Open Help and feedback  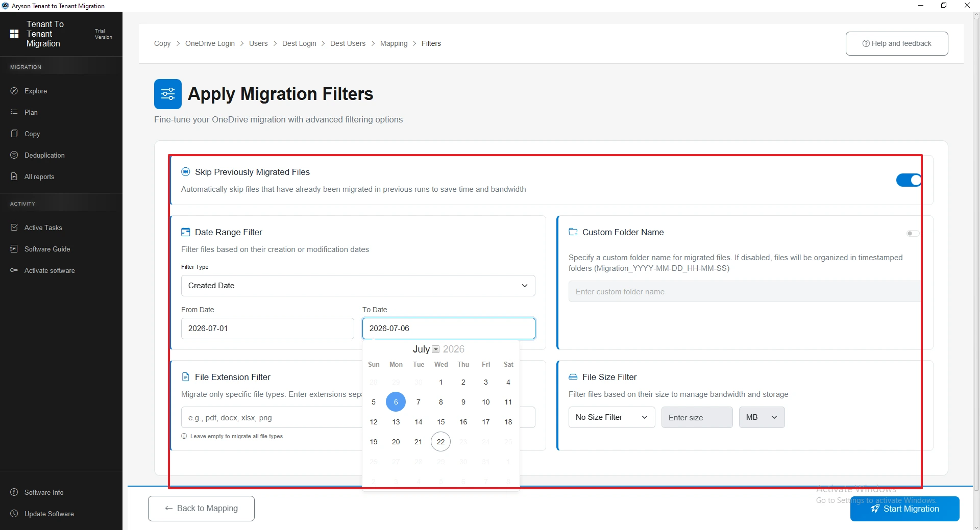[897, 43]
